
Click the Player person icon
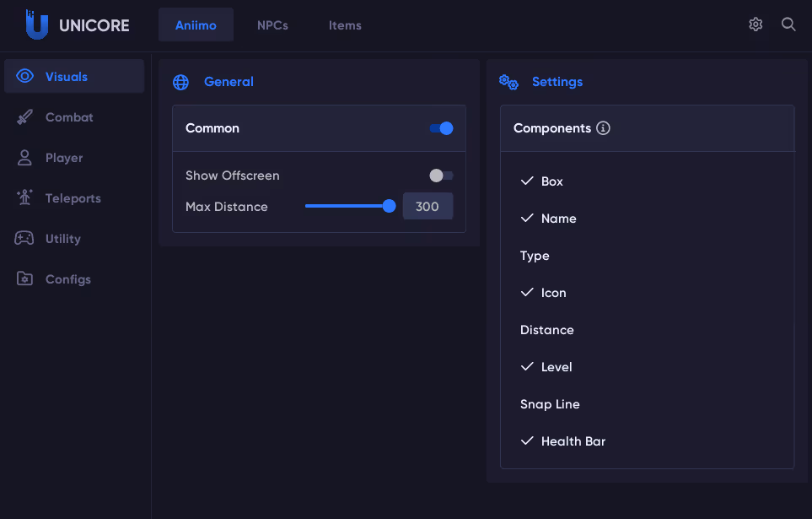[x=24, y=158]
